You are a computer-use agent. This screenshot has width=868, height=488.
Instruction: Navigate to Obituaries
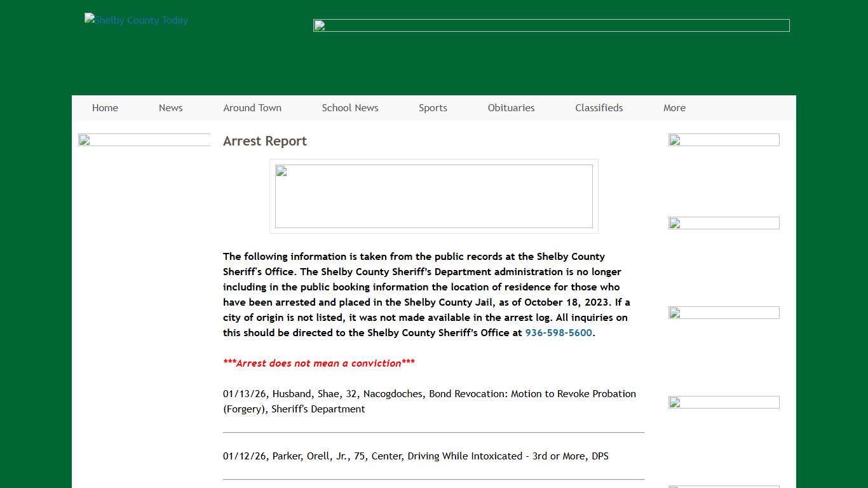(x=511, y=108)
